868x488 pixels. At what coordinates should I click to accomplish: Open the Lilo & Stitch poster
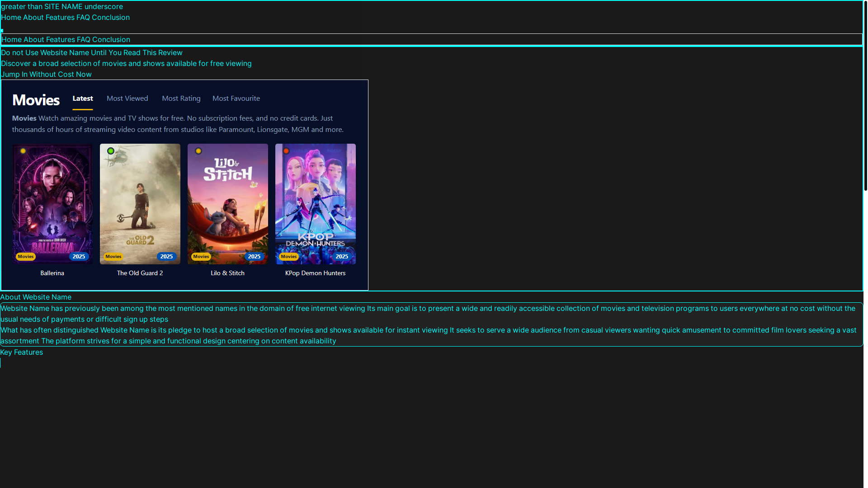[228, 204]
